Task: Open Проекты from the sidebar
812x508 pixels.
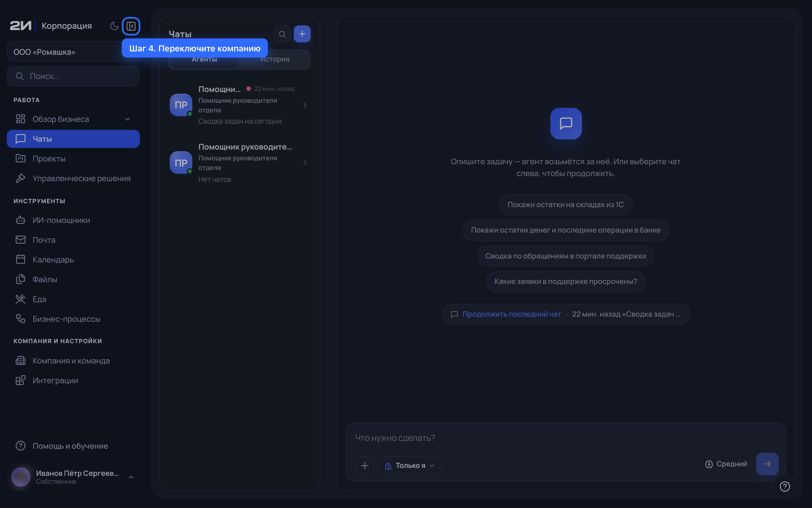Action: (x=73, y=159)
